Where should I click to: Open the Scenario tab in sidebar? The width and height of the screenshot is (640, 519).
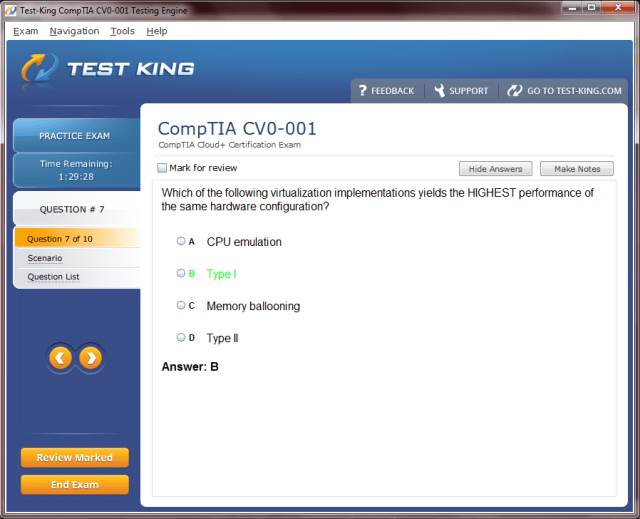44,258
